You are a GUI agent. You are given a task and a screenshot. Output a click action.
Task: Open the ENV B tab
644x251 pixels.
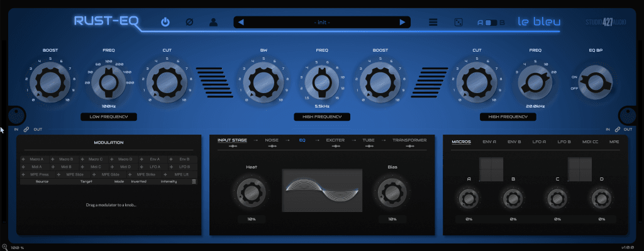point(514,142)
